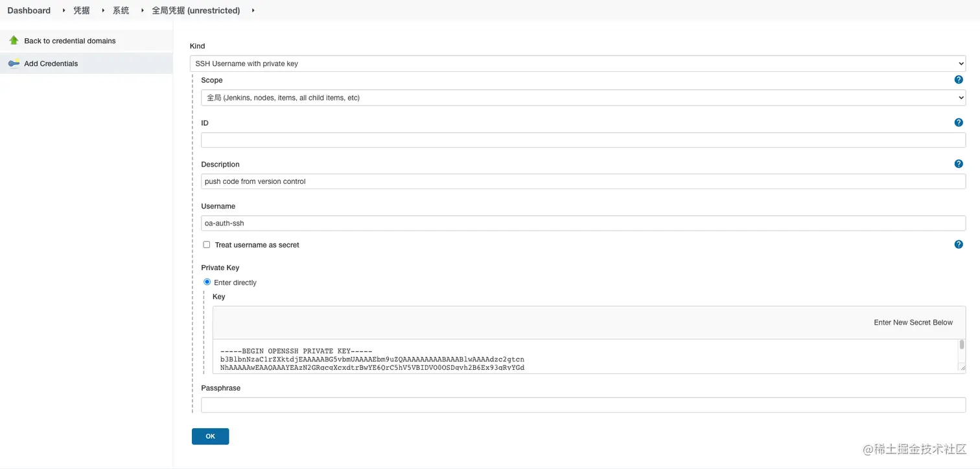Click the key icon beside Add Credentials
980x469 pixels.
[x=14, y=63]
